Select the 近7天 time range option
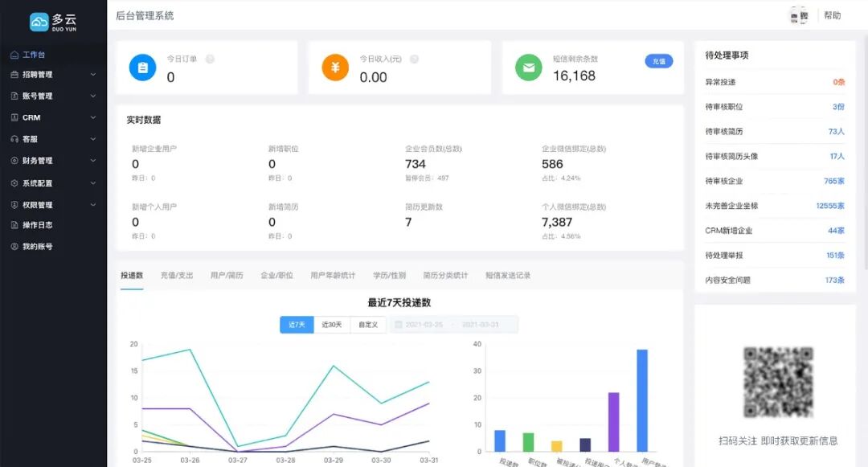 (x=297, y=325)
